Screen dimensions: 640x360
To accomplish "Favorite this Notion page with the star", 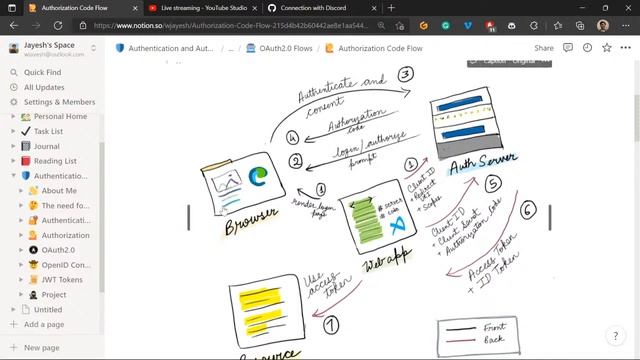I will [607, 48].
